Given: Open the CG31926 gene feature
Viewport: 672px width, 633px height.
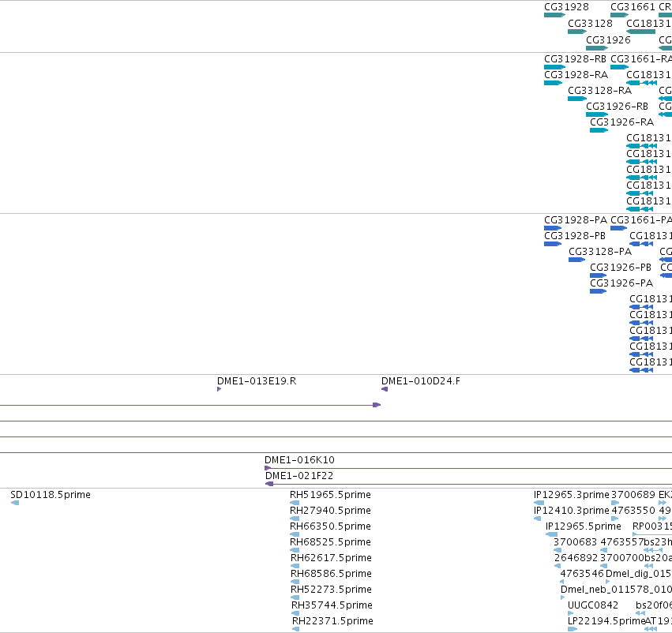Looking at the screenshot, I should pos(596,48).
